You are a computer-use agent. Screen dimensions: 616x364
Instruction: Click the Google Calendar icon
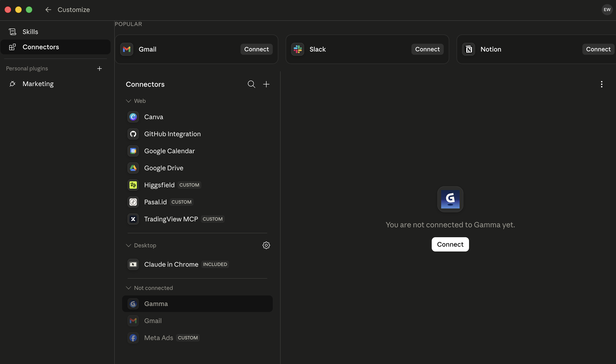click(133, 151)
